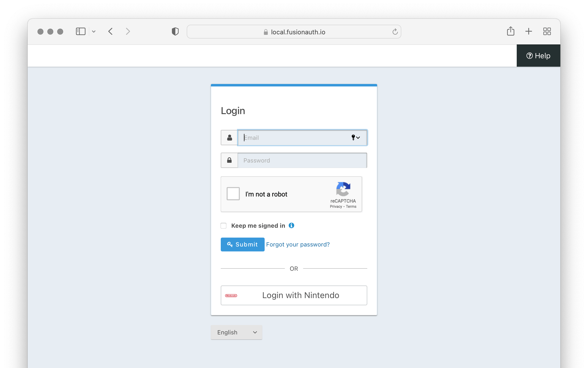
Task: Expand browser tab grid view
Action: click(x=547, y=31)
